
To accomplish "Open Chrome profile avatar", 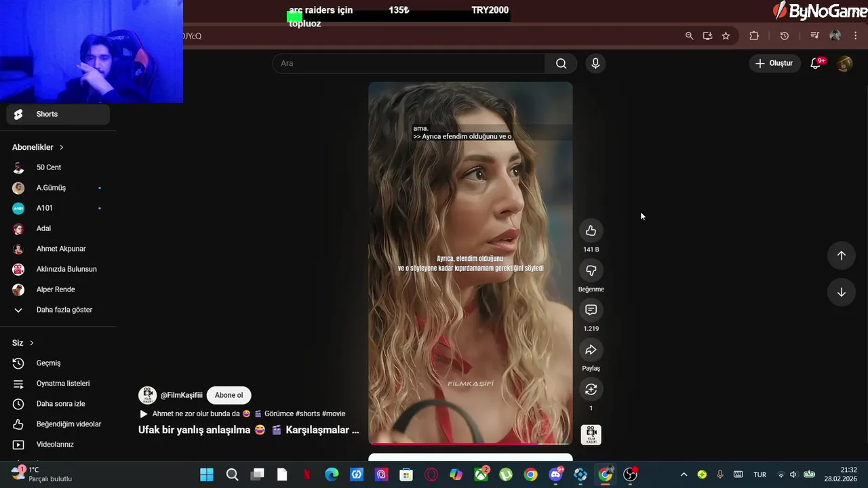I will click(x=835, y=36).
